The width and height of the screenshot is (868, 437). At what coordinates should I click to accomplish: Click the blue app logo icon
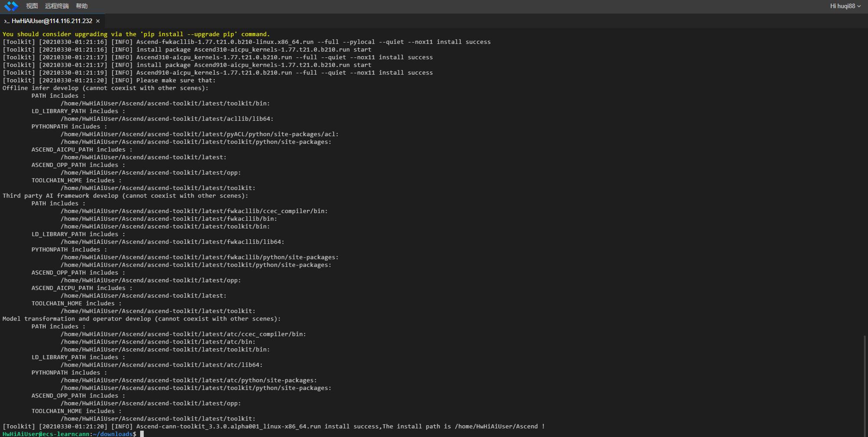11,6
